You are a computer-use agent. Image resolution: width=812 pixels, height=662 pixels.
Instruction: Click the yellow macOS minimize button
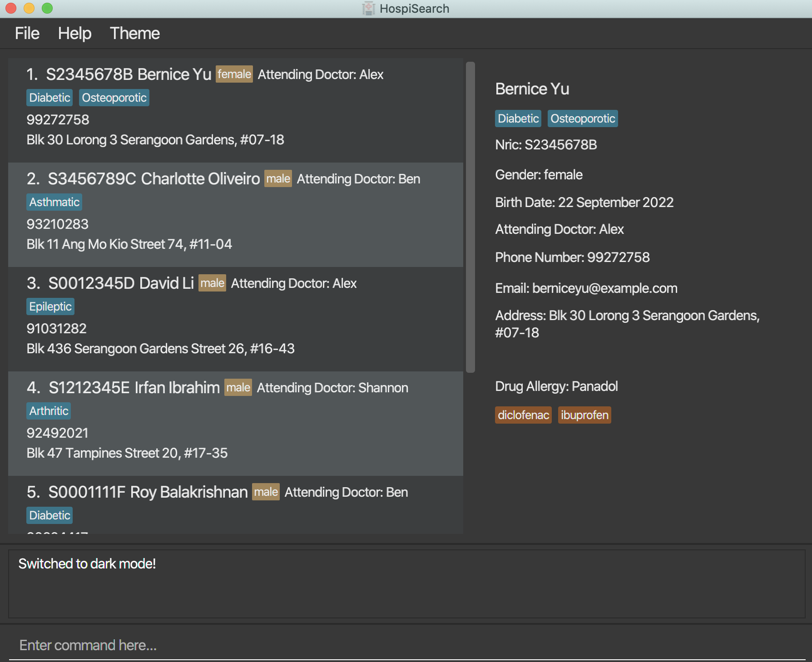[x=29, y=8]
